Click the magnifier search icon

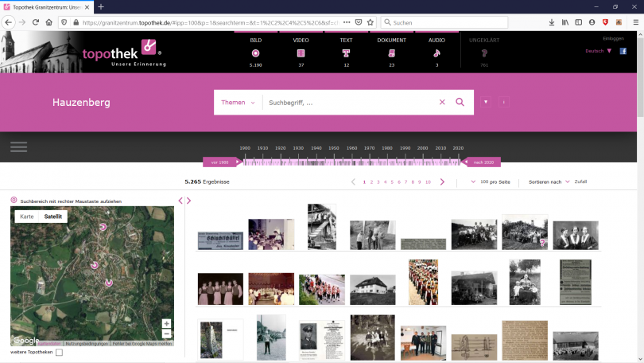[460, 102]
